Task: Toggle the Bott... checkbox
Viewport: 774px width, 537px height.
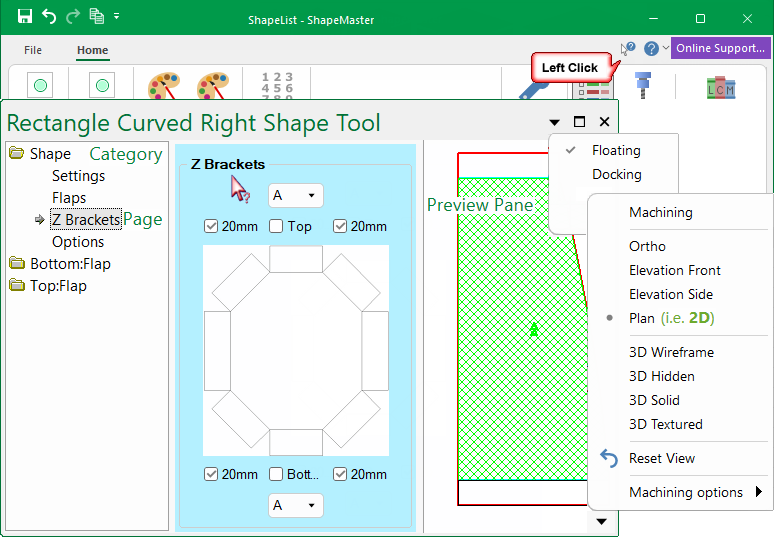Action: coord(276,474)
